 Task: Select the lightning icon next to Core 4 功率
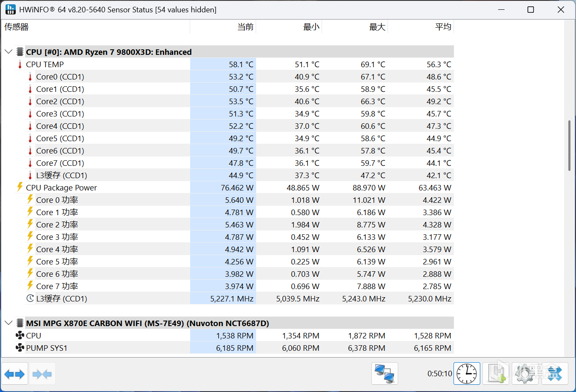click(x=30, y=249)
